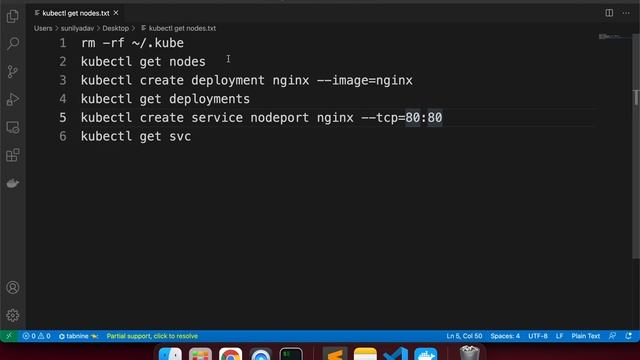Show errors and warnings count
The width and height of the screenshot is (640, 360).
pos(36,336)
